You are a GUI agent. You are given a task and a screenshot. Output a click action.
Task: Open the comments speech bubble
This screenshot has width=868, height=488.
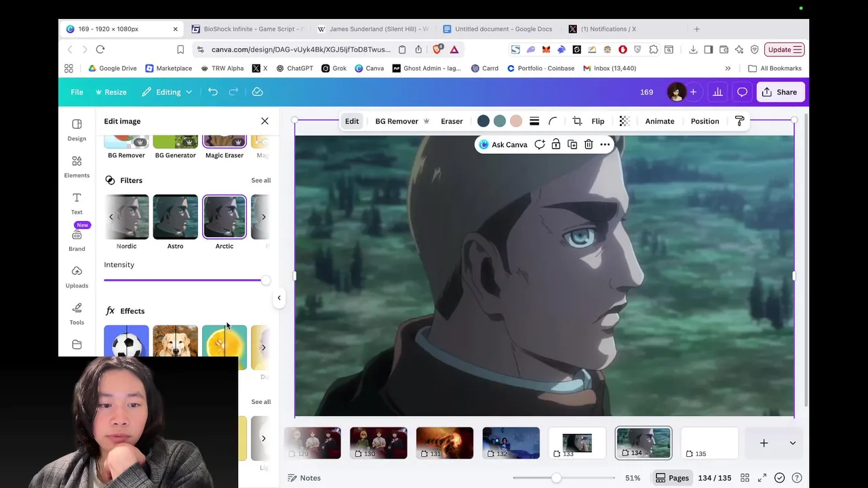point(743,92)
